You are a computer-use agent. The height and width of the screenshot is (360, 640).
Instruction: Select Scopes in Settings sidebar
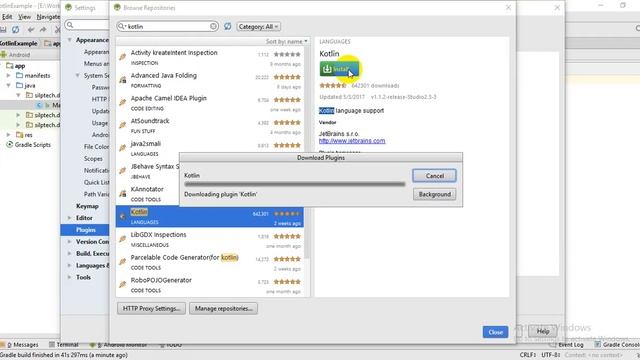click(x=93, y=159)
